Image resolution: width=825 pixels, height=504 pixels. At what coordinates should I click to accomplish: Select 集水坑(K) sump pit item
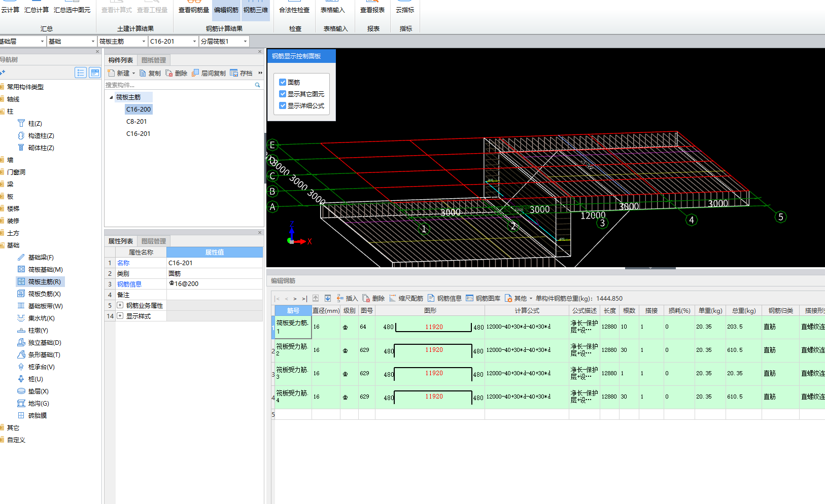(41, 318)
